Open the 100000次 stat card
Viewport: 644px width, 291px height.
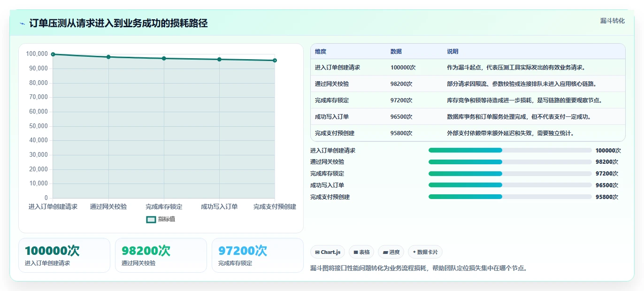pyautogui.click(x=64, y=255)
